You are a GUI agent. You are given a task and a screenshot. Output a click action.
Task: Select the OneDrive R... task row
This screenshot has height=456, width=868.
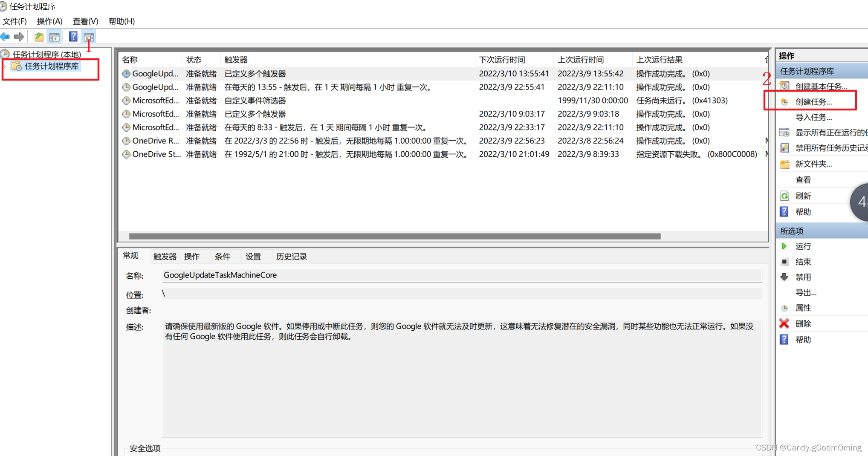(x=443, y=141)
